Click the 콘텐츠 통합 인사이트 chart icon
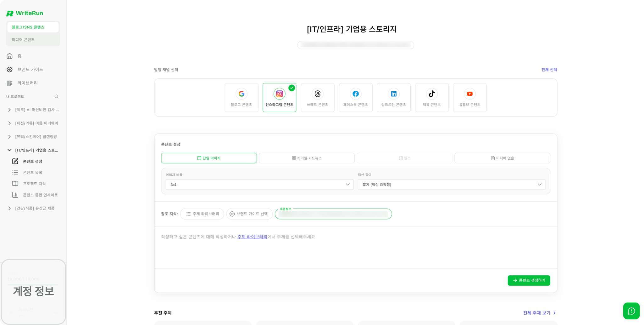This screenshot has width=644, height=325. pyautogui.click(x=15, y=195)
